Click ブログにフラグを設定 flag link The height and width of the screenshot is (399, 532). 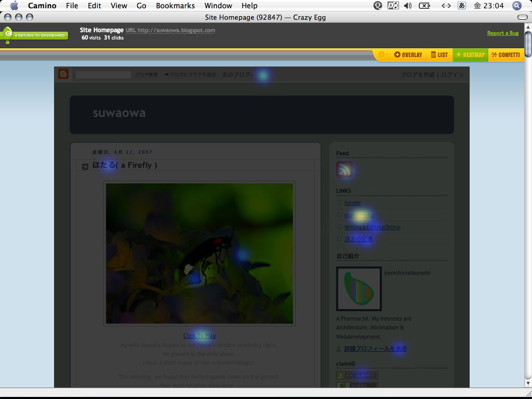(190, 75)
